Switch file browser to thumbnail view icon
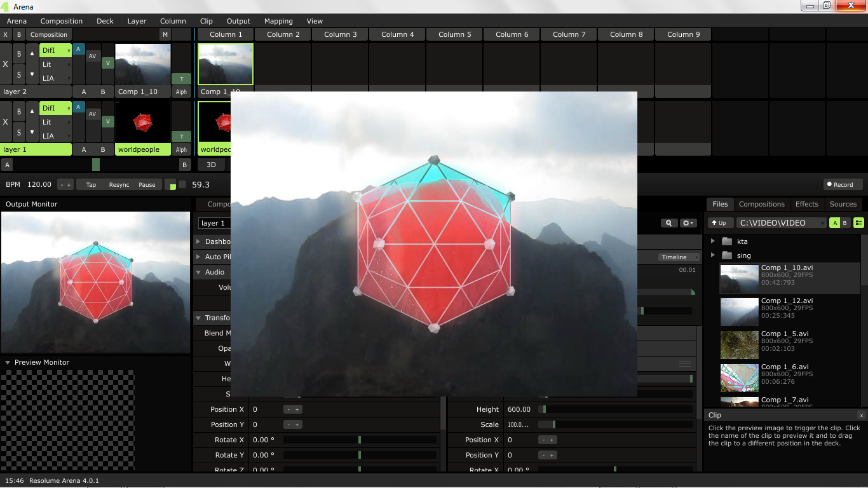This screenshot has height=488, width=868. coord(859,223)
